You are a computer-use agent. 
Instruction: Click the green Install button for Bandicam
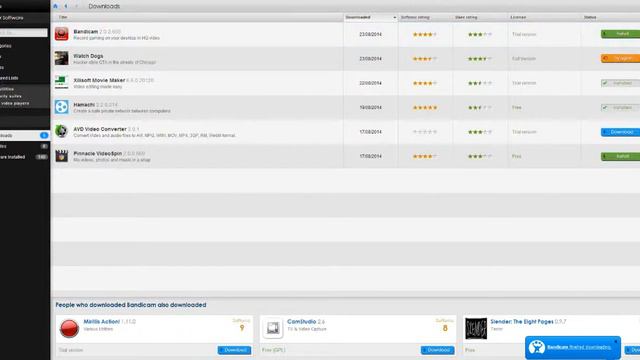click(x=620, y=34)
